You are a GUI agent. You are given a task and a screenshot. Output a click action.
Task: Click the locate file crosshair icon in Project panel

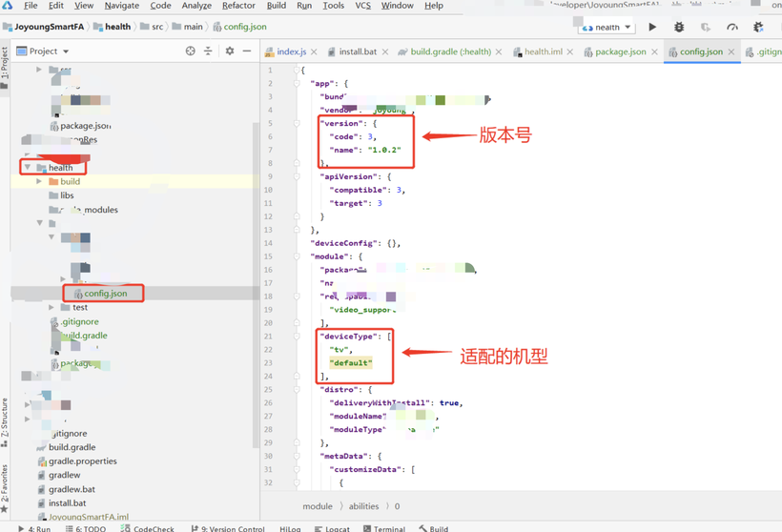(191, 51)
